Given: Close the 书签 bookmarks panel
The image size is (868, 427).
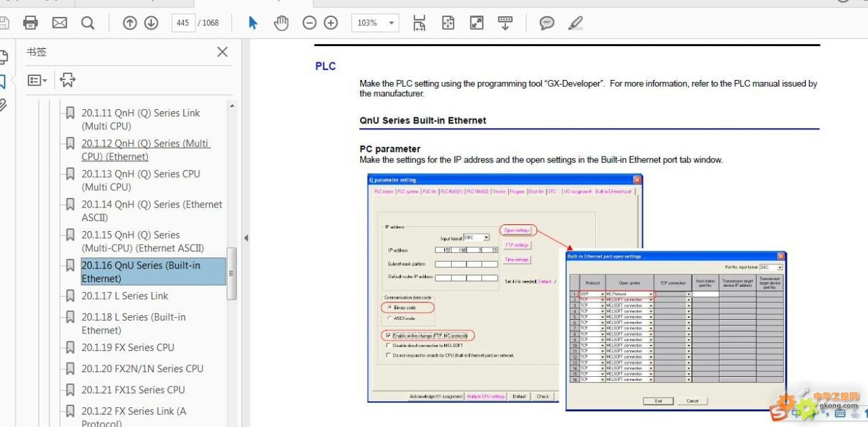Looking at the screenshot, I should point(222,52).
